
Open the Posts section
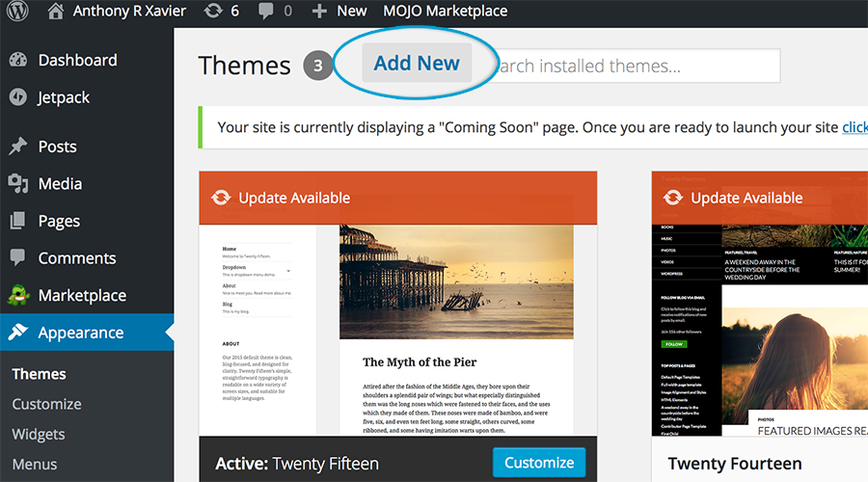[58, 147]
